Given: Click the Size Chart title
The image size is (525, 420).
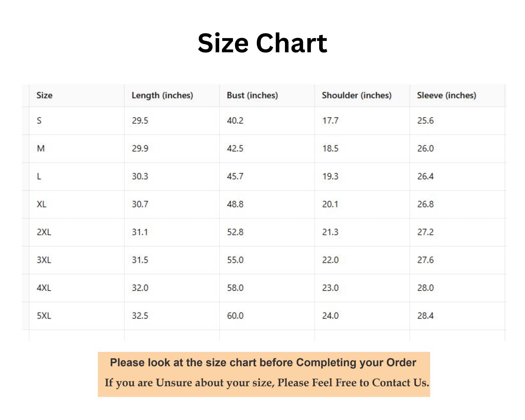Looking at the screenshot, I should (262, 43).
